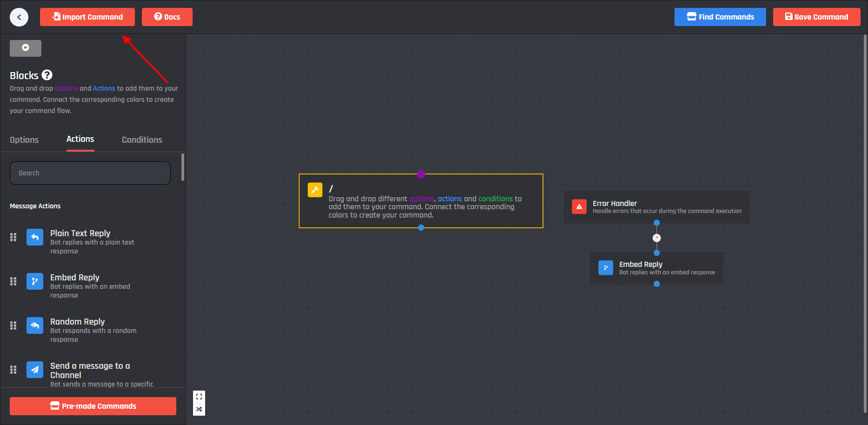Click the yellow slash command node icon
Viewport: 868px width, 425px height.
click(315, 190)
